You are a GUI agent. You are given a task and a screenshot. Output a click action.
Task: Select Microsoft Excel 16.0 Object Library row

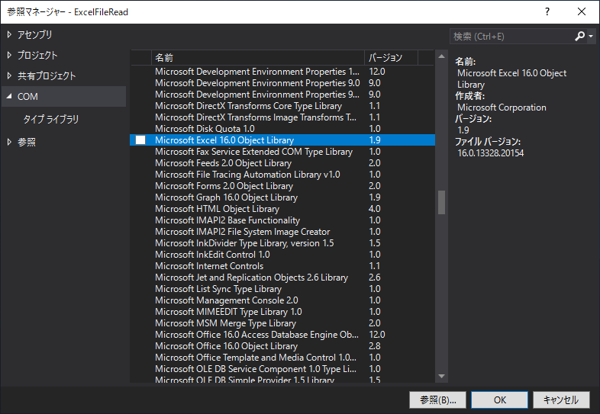tap(282, 140)
